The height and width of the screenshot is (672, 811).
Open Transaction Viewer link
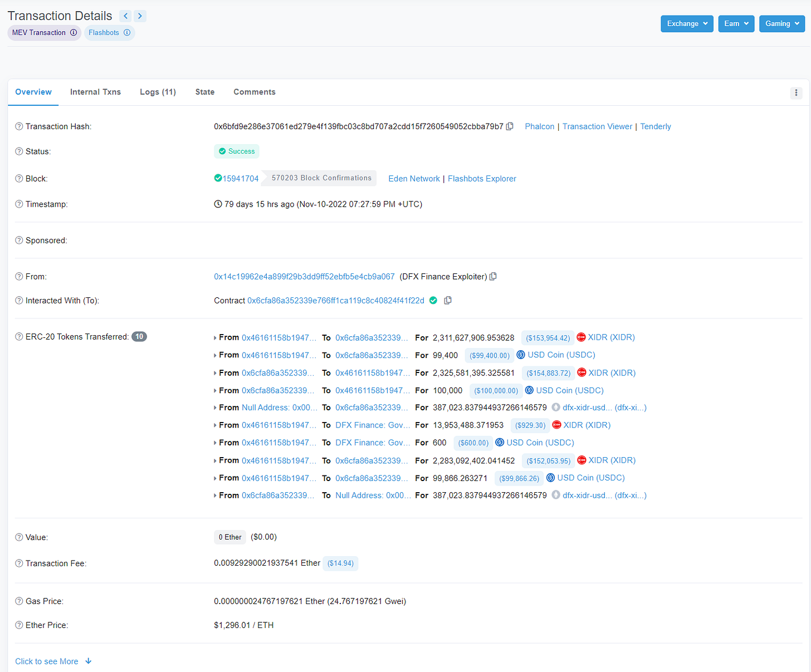coord(597,126)
